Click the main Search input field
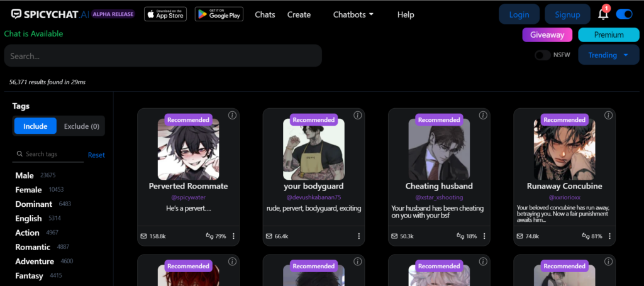644x286 pixels. coord(163,56)
